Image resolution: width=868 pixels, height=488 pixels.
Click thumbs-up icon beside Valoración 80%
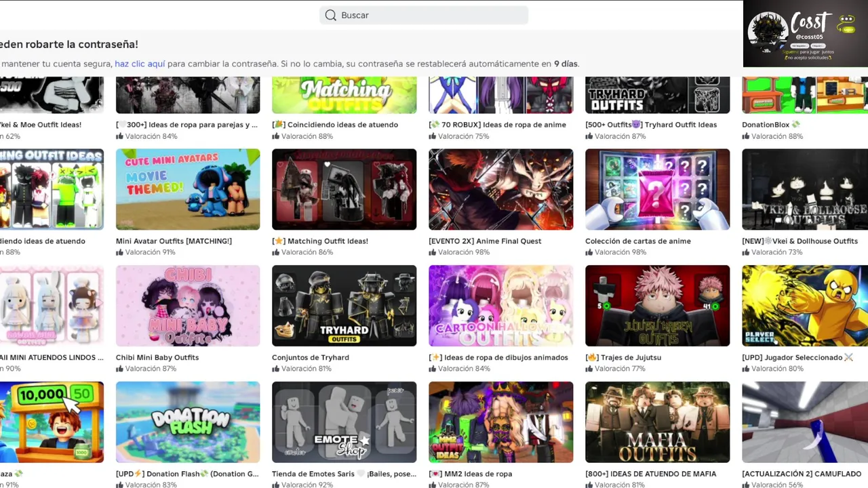(745, 369)
